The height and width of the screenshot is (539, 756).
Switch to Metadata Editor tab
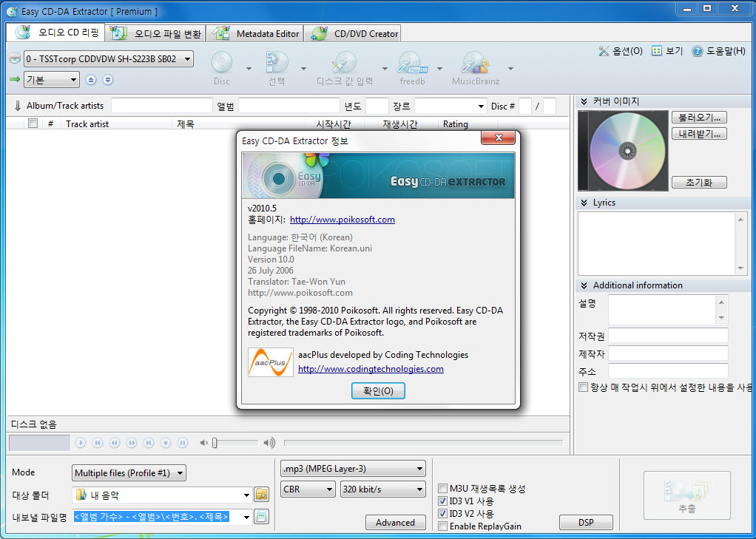255,34
